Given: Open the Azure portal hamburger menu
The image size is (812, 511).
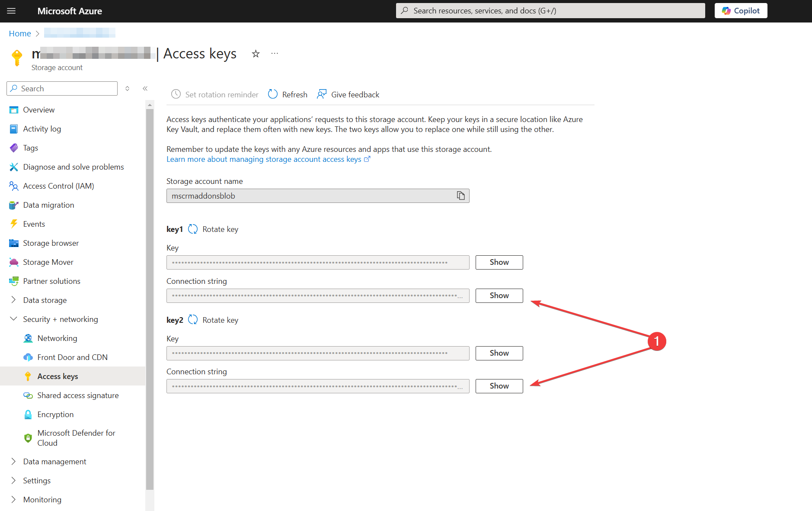Looking at the screenshot, I should click(11, 11).
